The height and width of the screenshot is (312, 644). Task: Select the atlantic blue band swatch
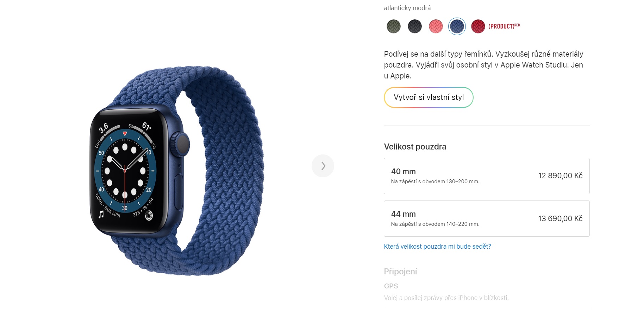(457, 26)
